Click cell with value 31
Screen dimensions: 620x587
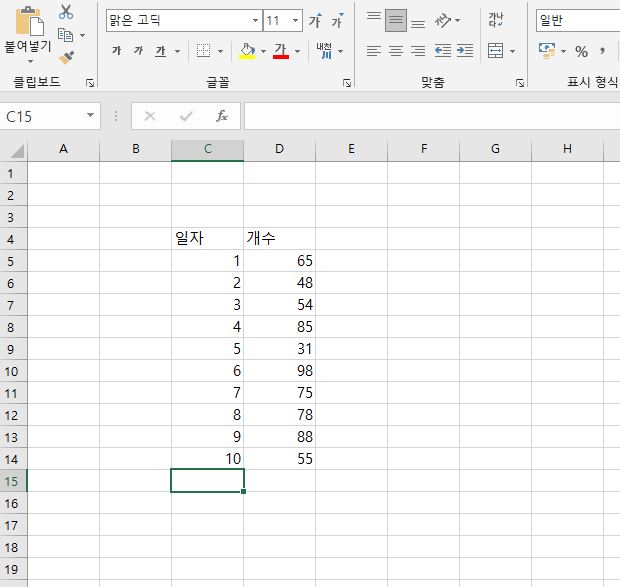click(x=280, y=349)
